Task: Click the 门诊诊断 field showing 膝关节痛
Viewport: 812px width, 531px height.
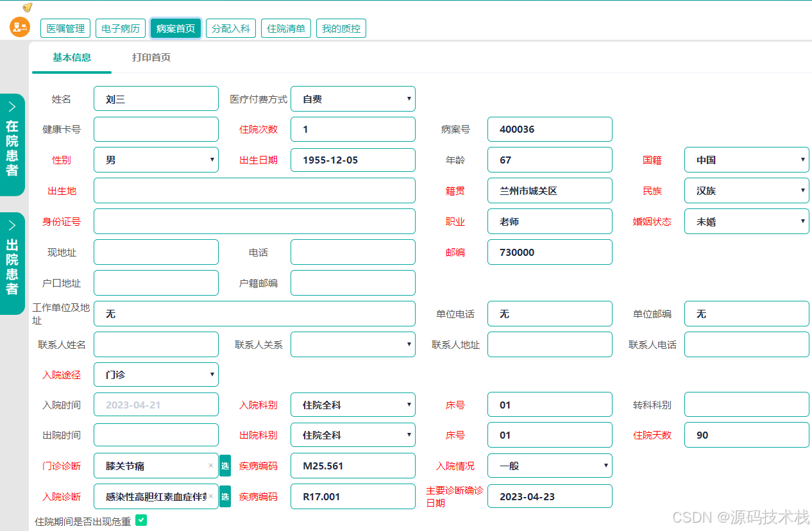Action: pyautogui.click(x=156, y=466)
